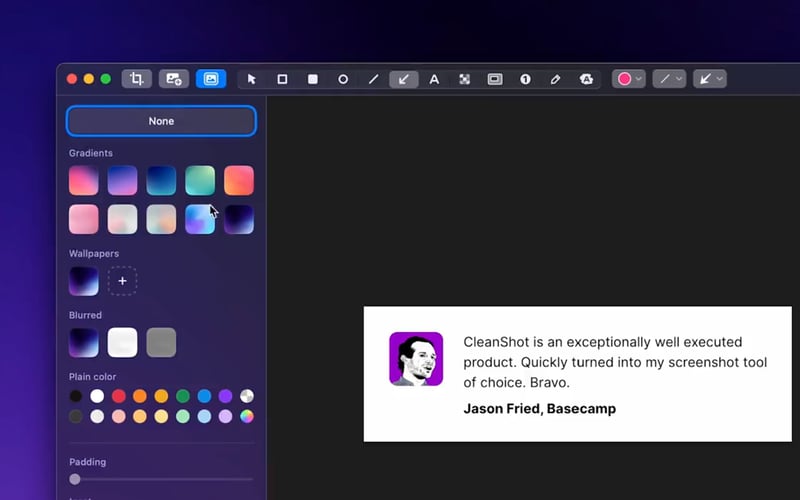Select the Arrow tool in the tool strip

404,79
